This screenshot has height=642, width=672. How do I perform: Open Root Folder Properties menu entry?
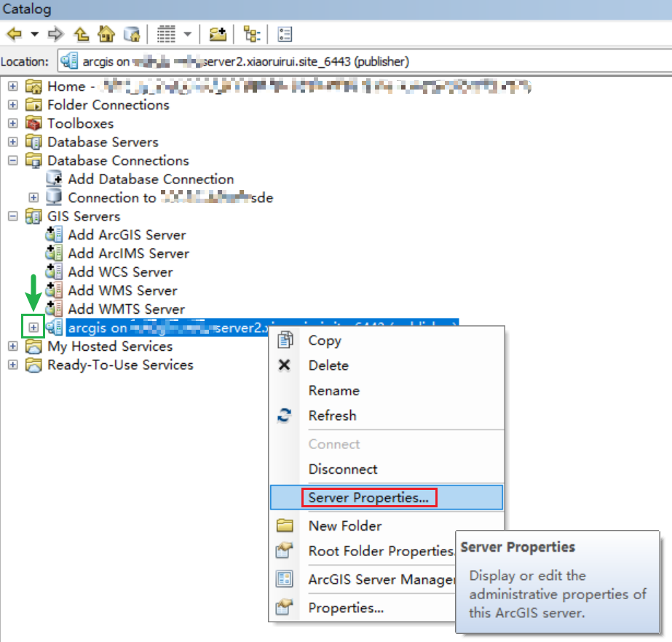click(363, 551)
